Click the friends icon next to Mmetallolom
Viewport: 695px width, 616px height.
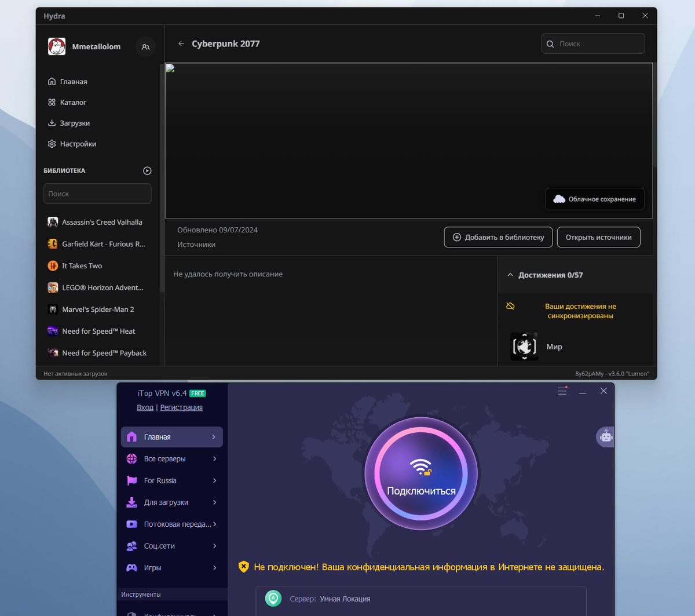[x=145, y=47]
